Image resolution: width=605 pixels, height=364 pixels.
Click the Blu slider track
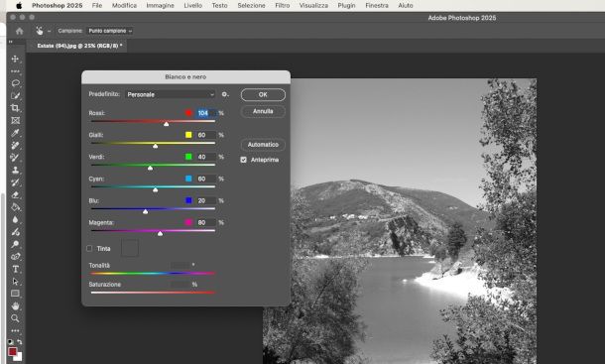[x=153, y=209]
